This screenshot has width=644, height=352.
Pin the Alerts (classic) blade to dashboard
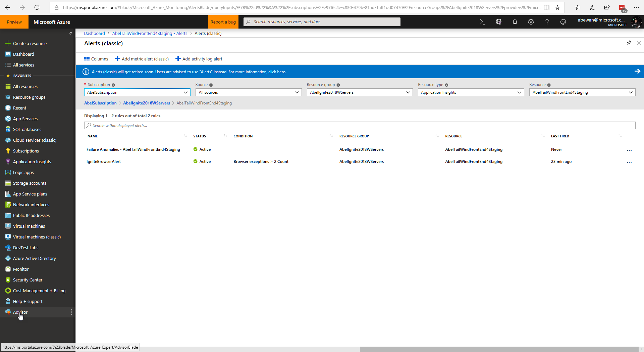[629, 43]
